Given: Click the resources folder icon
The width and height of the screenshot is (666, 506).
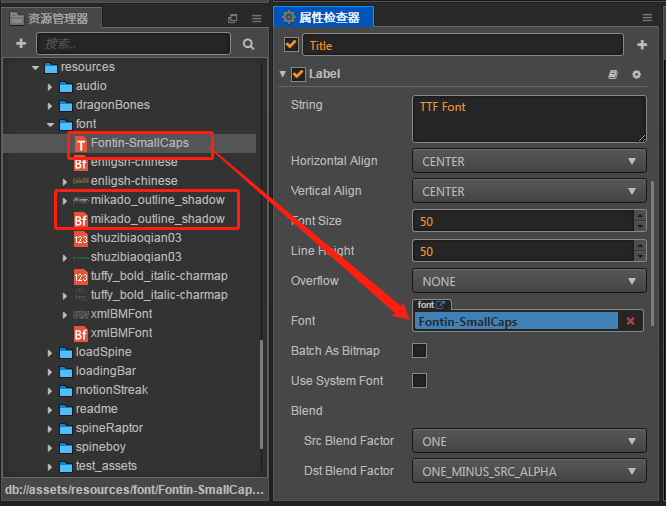Looking at the screenshot, I should click(x=51, y=68).
